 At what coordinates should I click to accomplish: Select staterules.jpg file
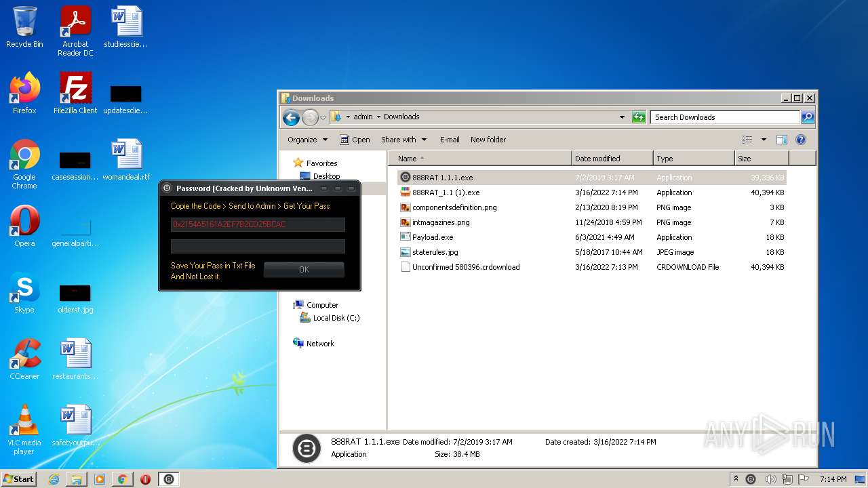click(x=591, y=252)
